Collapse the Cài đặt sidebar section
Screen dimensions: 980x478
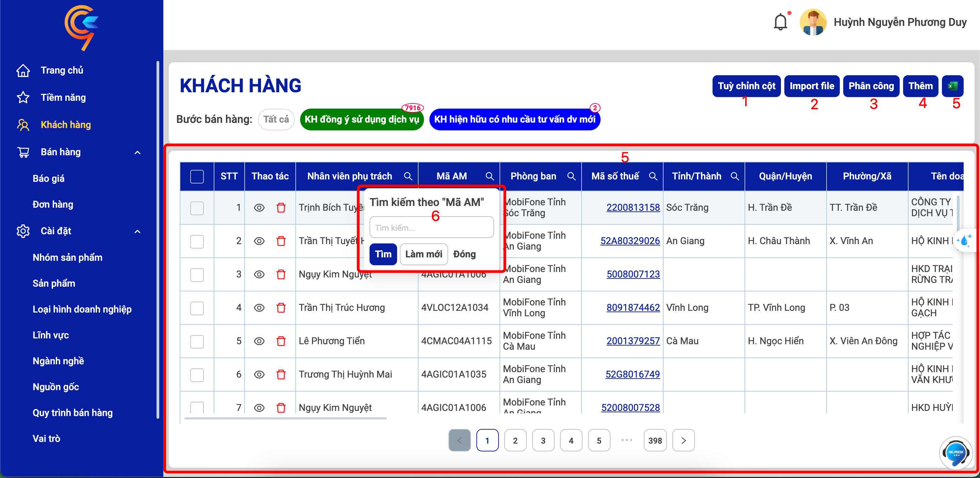[x=137, y=232]
